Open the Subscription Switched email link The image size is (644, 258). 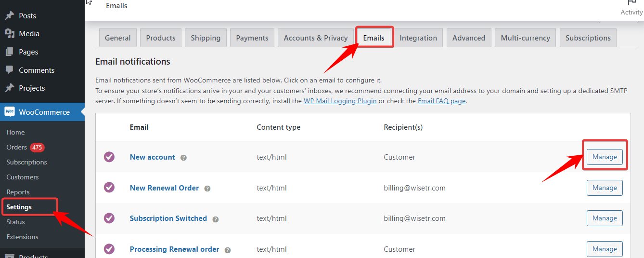pos(168,218)
